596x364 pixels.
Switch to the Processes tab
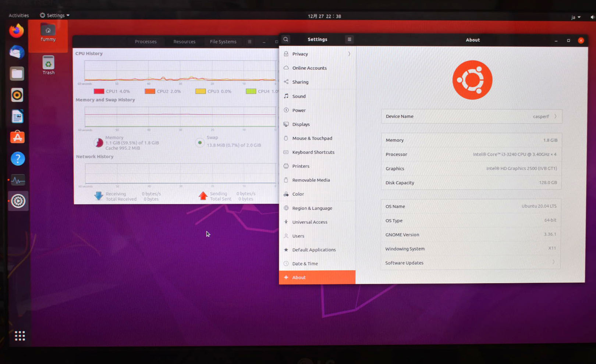pyautogui.click(x=146, y=42)
